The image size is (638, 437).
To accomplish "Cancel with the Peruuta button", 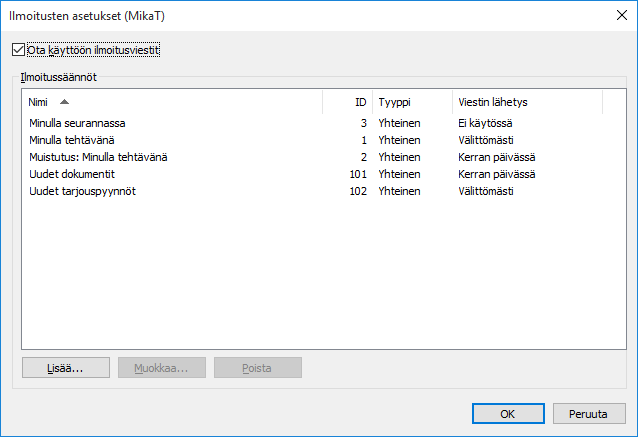I will (x=589, y=413).
